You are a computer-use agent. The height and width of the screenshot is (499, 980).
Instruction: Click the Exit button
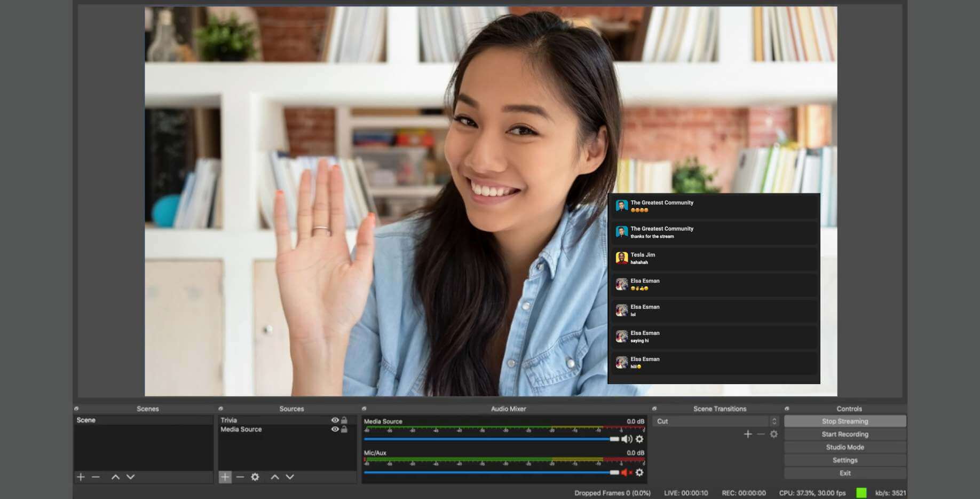[x=845, y=473]
